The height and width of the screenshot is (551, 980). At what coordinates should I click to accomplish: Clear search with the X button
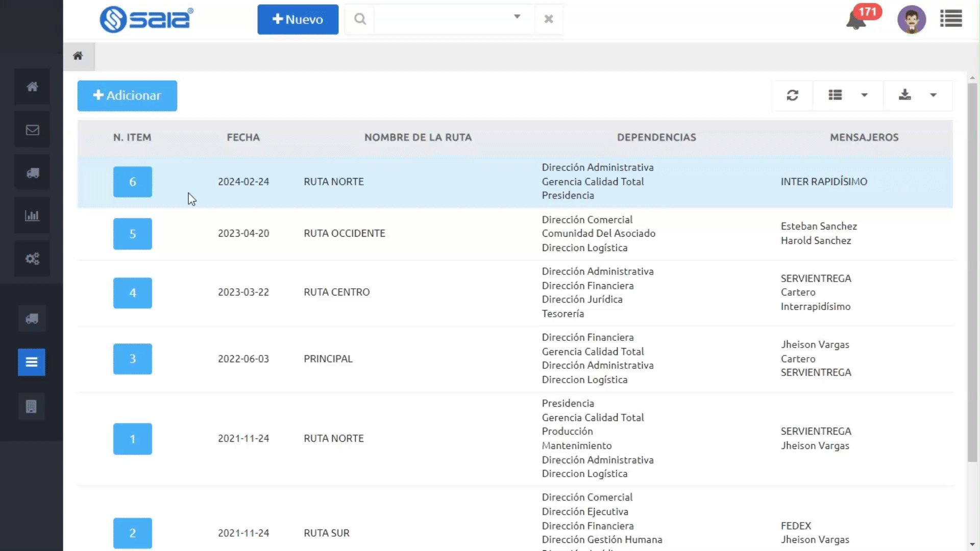(x=548, y=19)
